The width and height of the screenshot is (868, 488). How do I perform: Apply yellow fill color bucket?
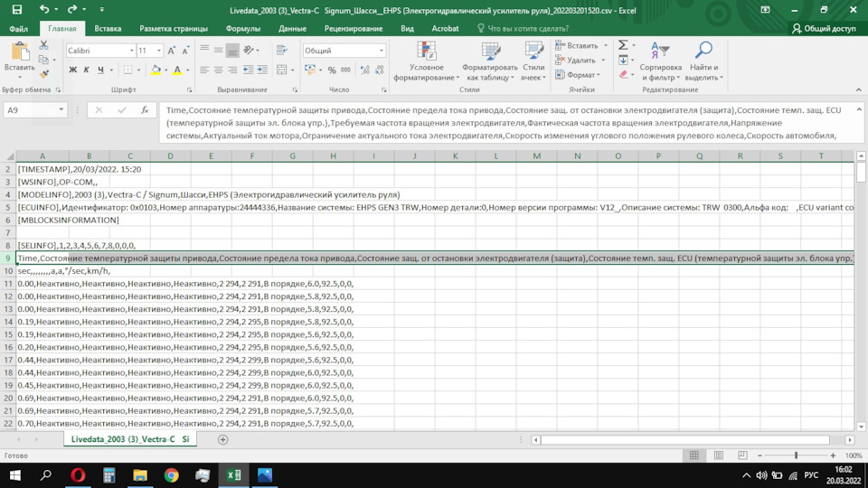pos(156,70)
